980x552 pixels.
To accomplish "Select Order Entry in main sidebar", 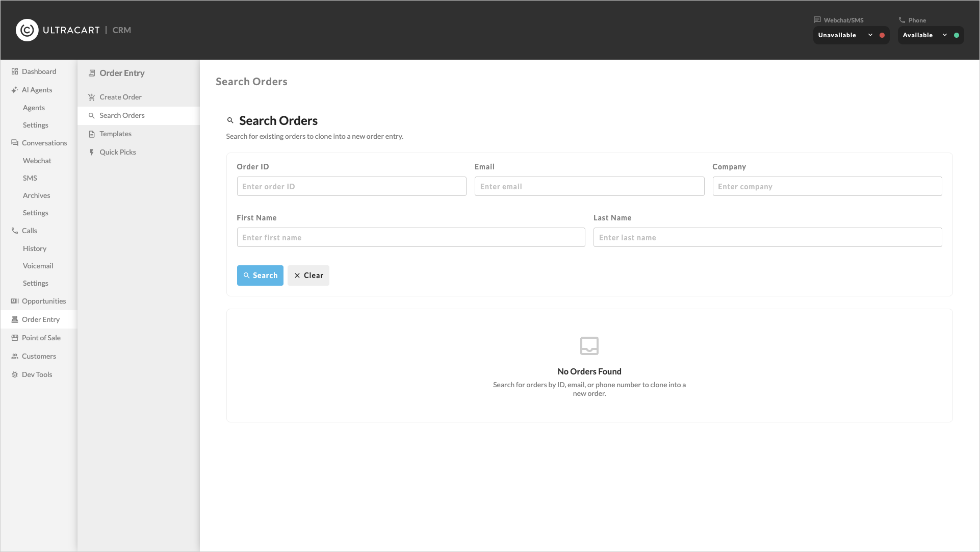I will click(x=39, y=319).
